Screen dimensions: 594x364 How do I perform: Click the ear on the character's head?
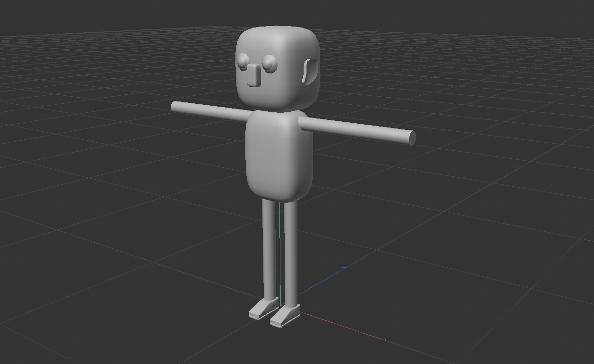click(310, 72)
